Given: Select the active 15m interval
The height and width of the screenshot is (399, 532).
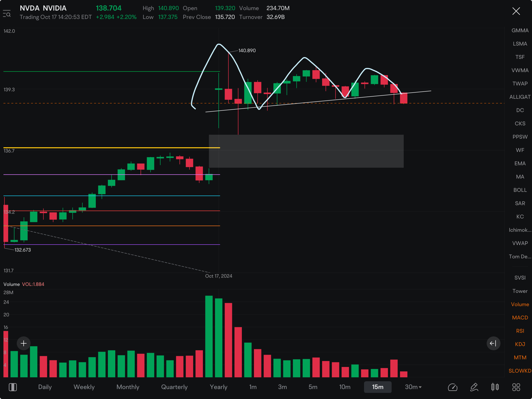Looking at the screenshot, I should point(378,387).
